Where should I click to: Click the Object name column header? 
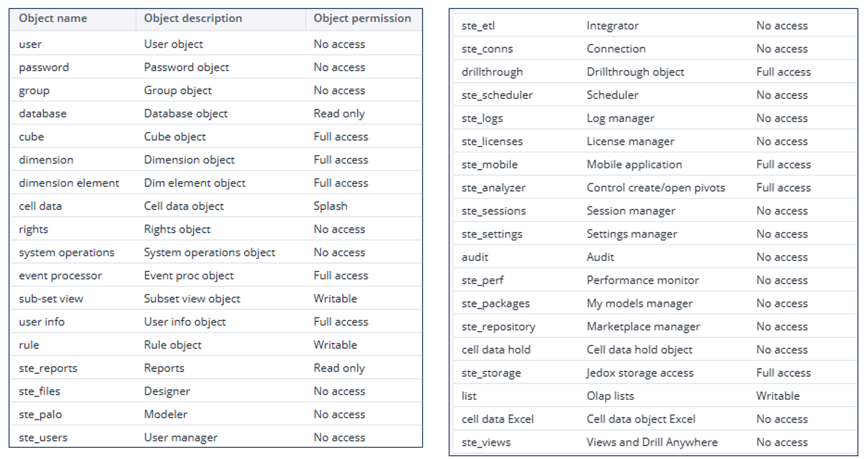pyautogui.click(x=53, y=19)
